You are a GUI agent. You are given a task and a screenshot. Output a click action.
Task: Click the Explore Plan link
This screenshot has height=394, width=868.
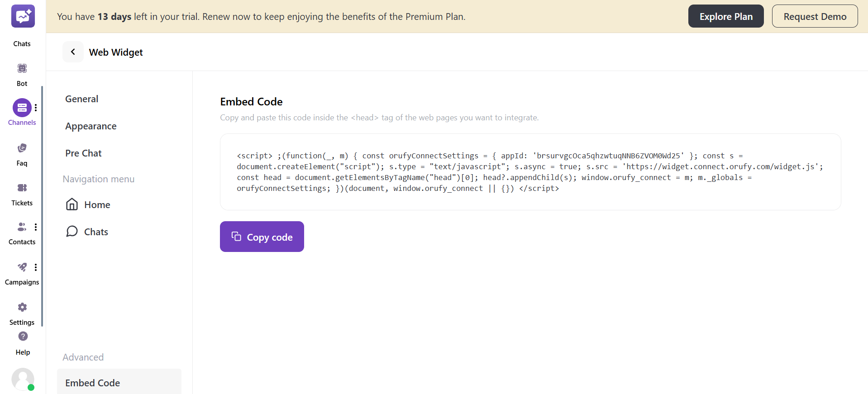click(x=725, y=16)
